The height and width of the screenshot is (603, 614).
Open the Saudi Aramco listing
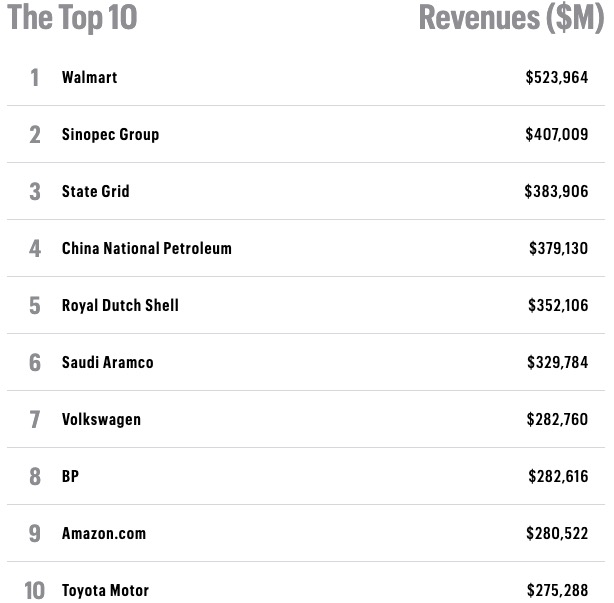(107, 362)
